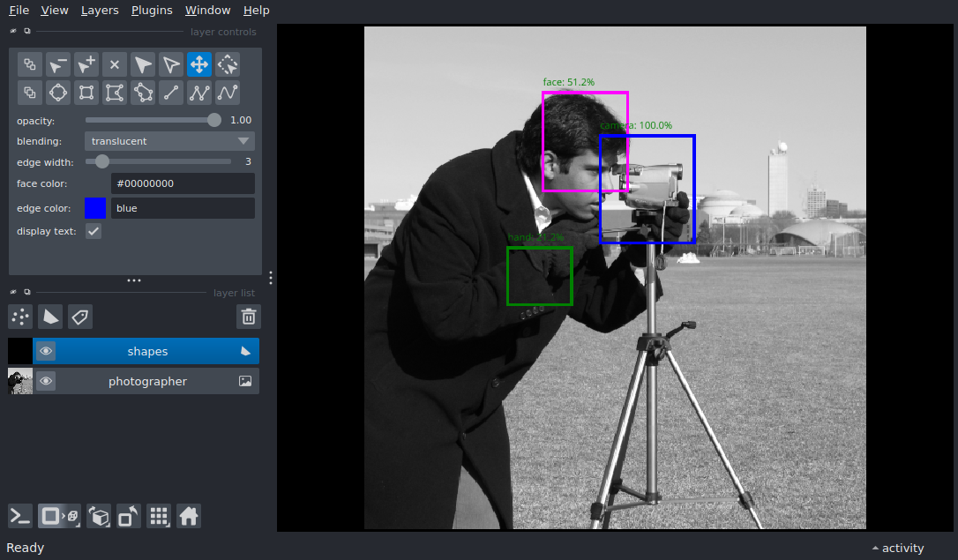This screenshot has width=958, height=560.
Task: Hide the shapes layer via eye icon
Action: point(46,351)
